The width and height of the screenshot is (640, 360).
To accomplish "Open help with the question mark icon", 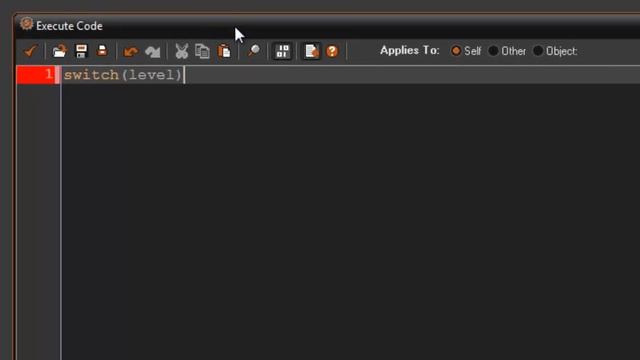I will point(332,51).
